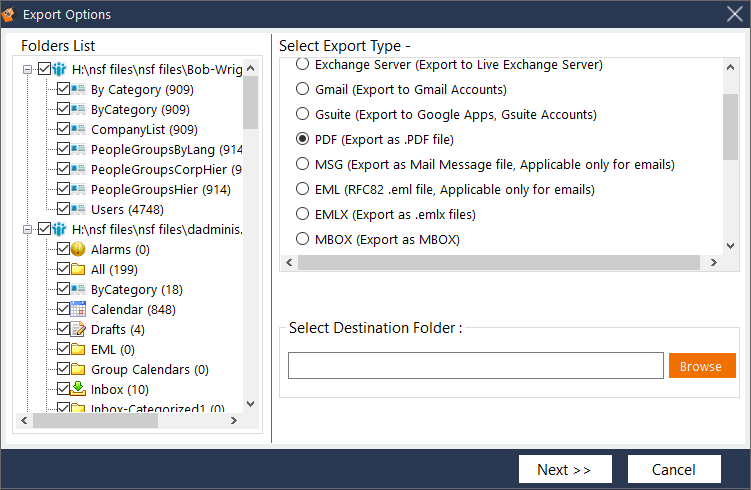
Task: Click the Bob-Wright NSF file icon
Action: coord(60,69)
